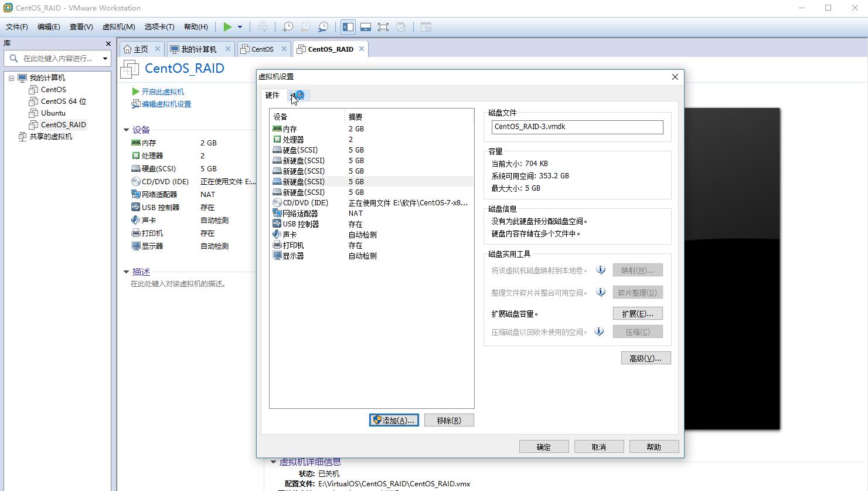Close the 库 library panel
868x491 pixels.
pos(108,43)
